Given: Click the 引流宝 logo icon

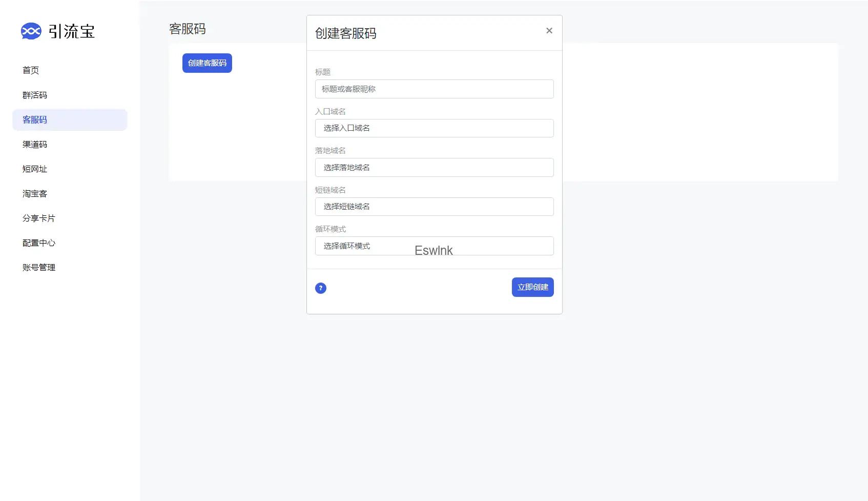Looking at the screenshot, I should [x=31, y=31].
